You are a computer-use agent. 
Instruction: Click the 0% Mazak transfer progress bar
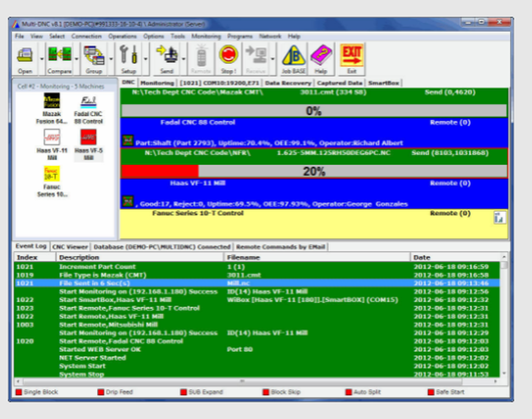(314, 111)
